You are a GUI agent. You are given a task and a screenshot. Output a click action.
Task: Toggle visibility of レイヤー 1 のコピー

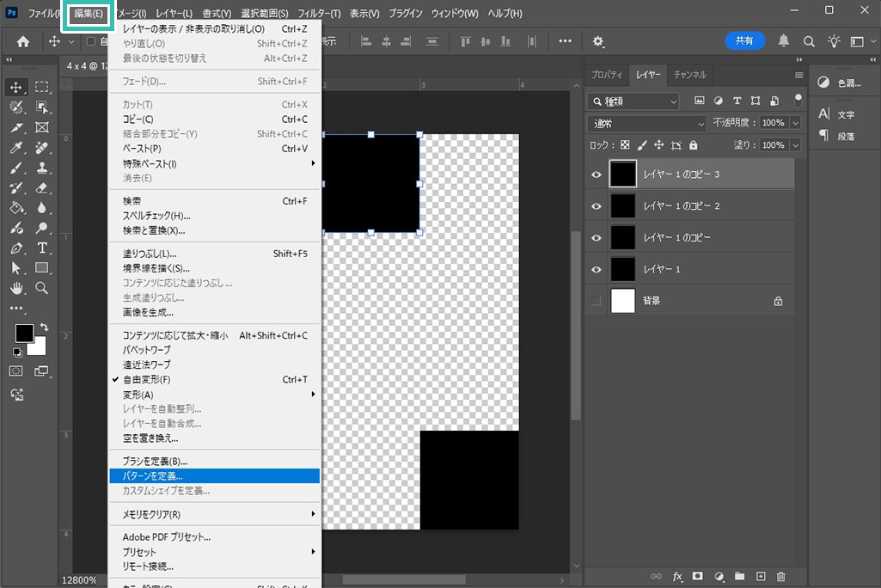(597, 238)
